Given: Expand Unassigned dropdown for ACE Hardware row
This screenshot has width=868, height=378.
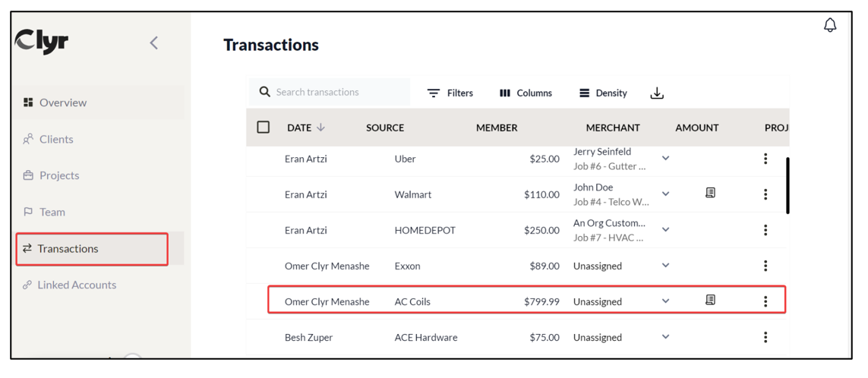Looking at the screenshot, I should click(x=665, y=337).
